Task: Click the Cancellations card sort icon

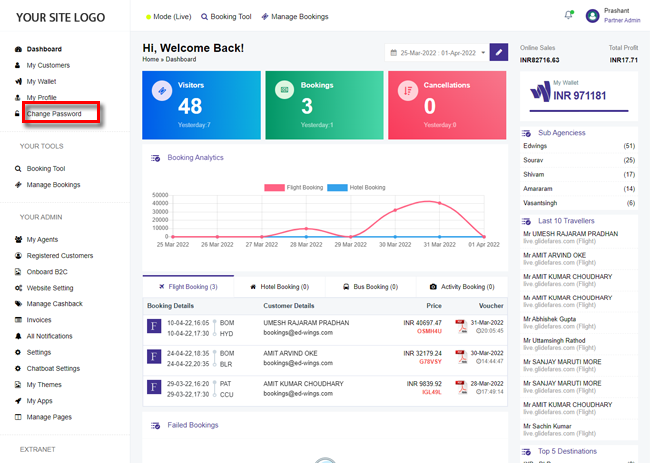Action: [408, 90]
